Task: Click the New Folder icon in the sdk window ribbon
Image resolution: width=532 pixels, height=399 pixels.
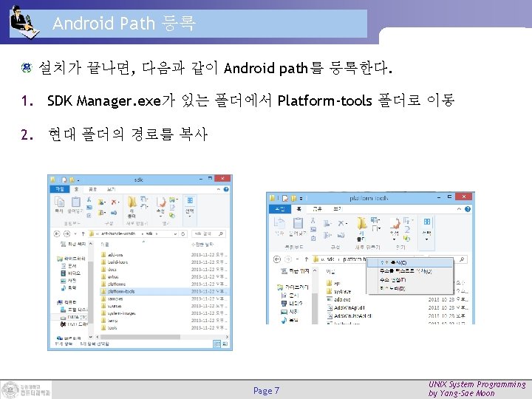Action: [x=132, y=202]
